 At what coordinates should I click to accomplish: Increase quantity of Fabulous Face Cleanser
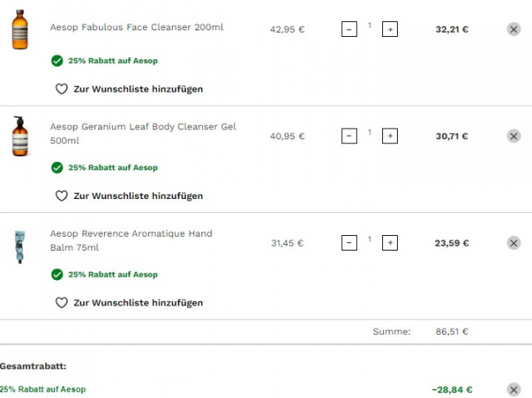point(390,29)
